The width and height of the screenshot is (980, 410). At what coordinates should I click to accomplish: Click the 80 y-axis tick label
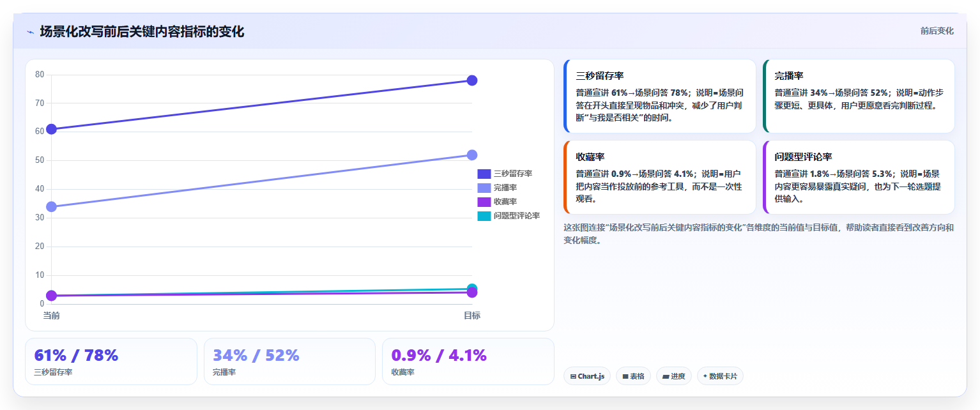(x=40, y=75)
